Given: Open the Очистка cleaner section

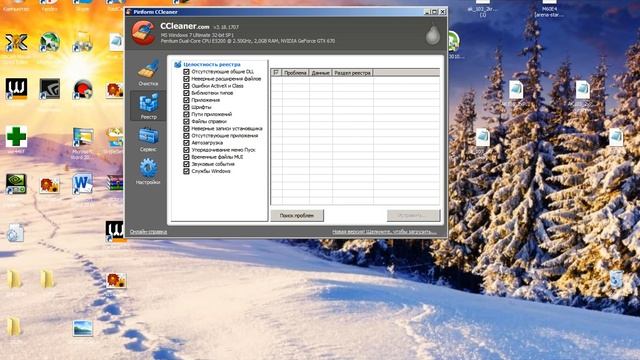Looking at the screenshot, I should [148, 73].
